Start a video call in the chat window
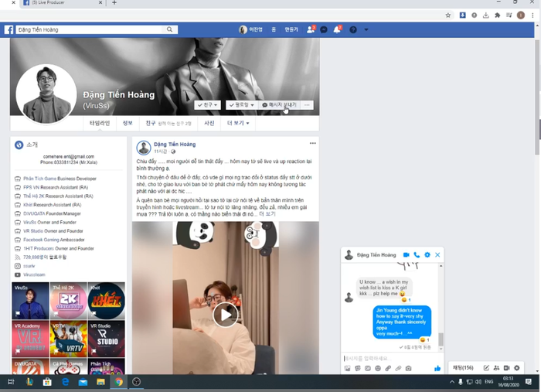Viewport: 541px width, 392px height. point(406,255)
